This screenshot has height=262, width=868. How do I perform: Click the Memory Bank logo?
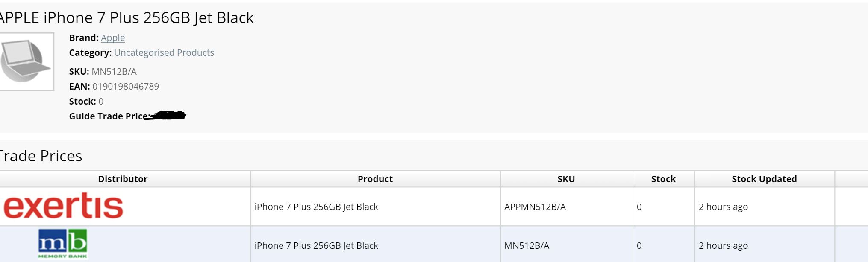(63, 244)
